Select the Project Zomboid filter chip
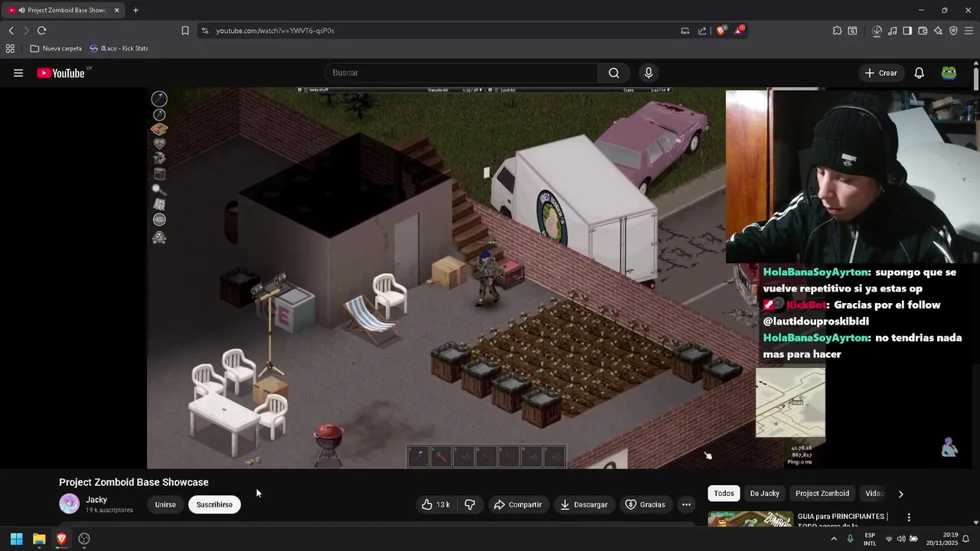This screenshot has height=551, width=980. pyautogui.click(x=822, y=494)
